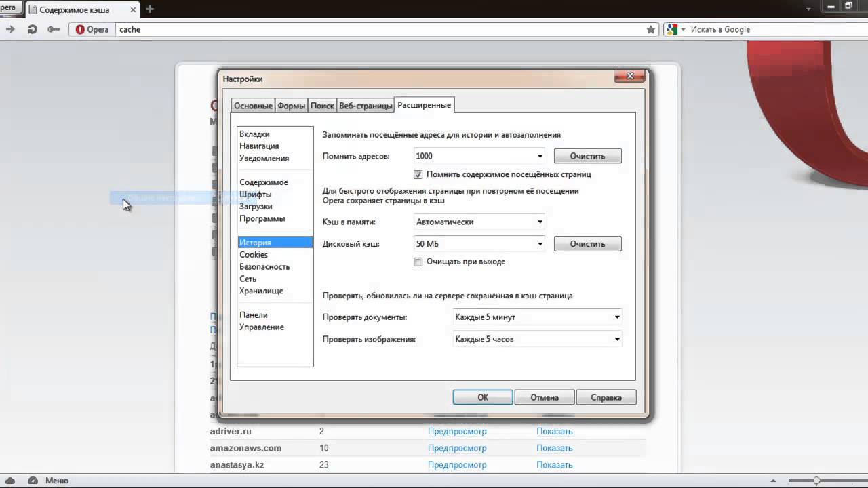Click 'Предпросмотр' link for anastasya.kz
The image size is (868, 488).
coord(457,465)
